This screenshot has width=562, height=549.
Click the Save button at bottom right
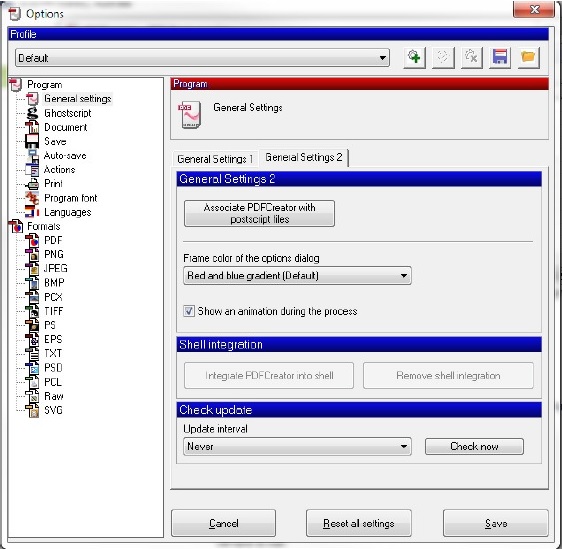pos(496,523)
